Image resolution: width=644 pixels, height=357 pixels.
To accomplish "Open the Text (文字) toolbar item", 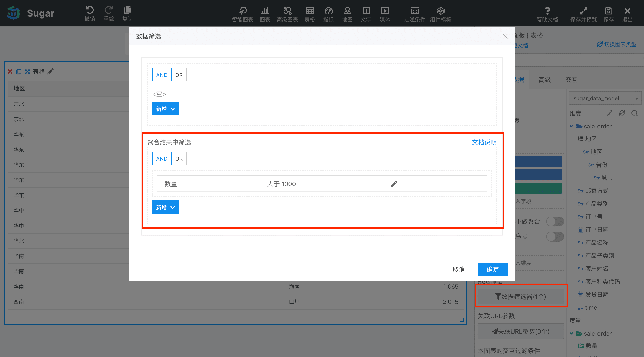I will click(366, 14).
